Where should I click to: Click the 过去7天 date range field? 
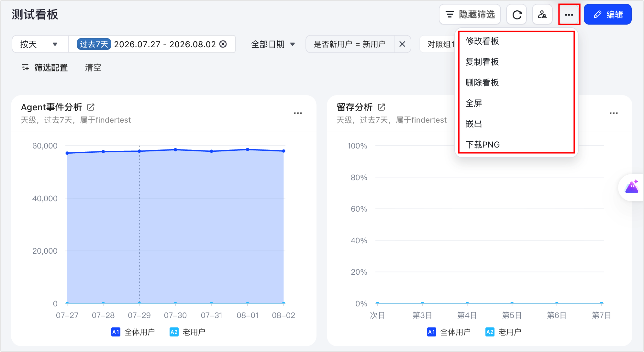(152, 44)
